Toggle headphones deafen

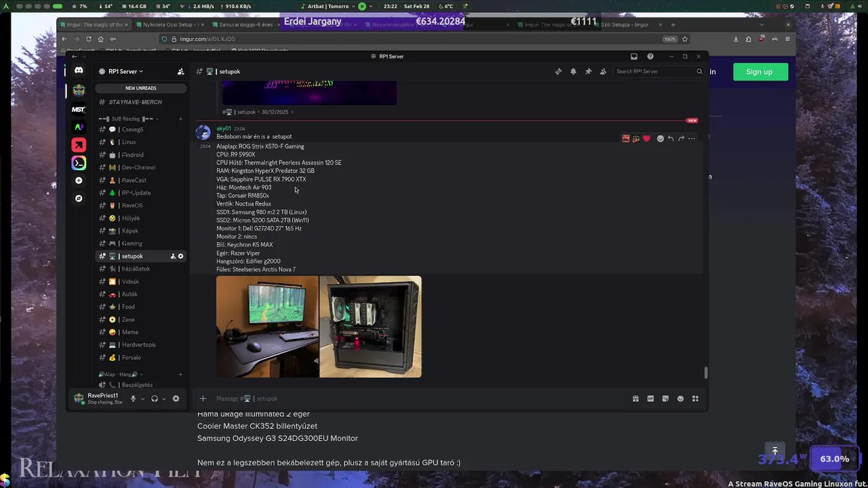(x=155, y=399)
